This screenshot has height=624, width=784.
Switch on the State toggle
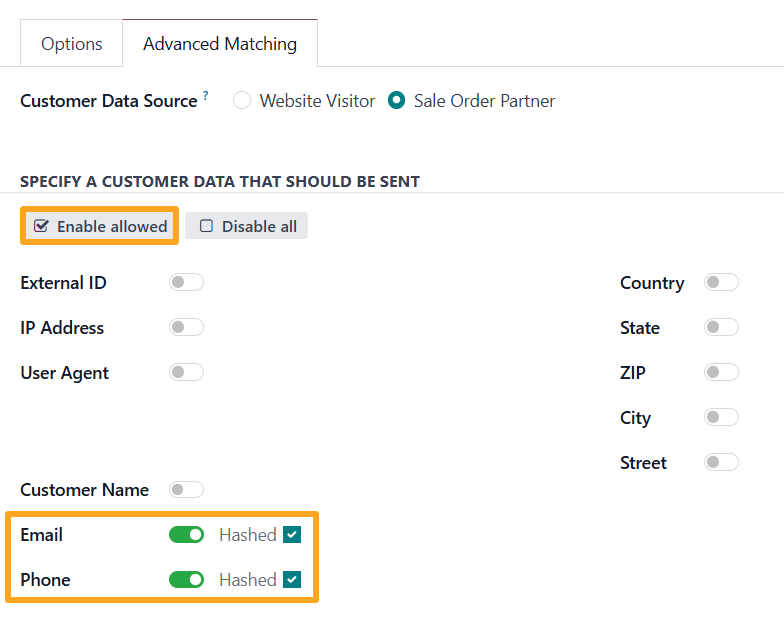tap(721, 328)
